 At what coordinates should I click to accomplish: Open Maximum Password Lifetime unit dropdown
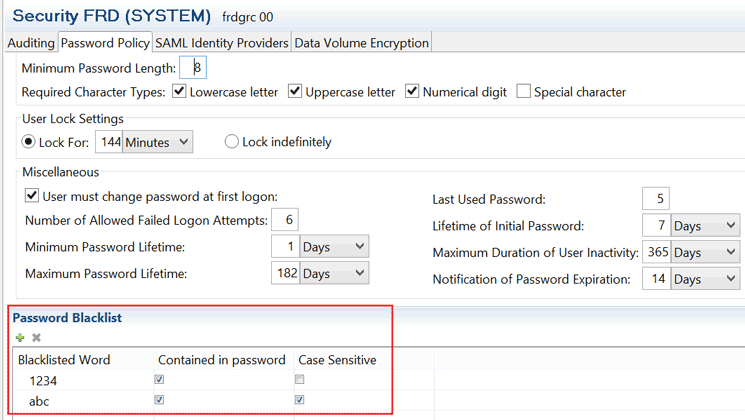pyautogui.click(x=334, y=273)
